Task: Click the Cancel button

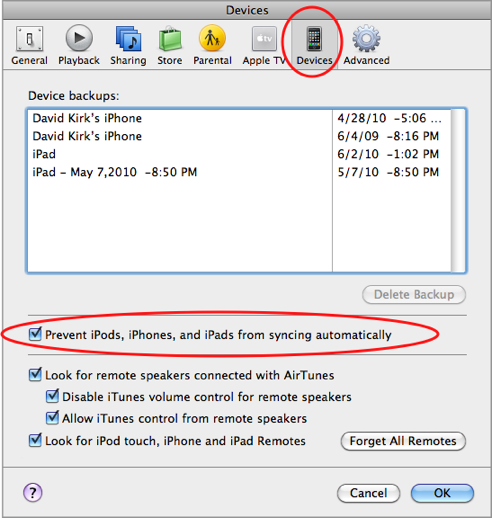Action: pyautogui.click(x=368, y=493)
